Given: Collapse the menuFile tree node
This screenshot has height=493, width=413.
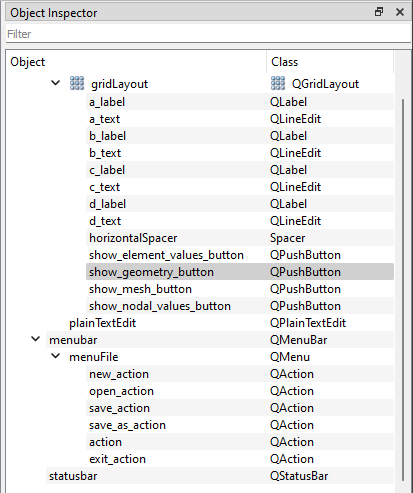Looking at the screenshot, I should tap(55, 356).
